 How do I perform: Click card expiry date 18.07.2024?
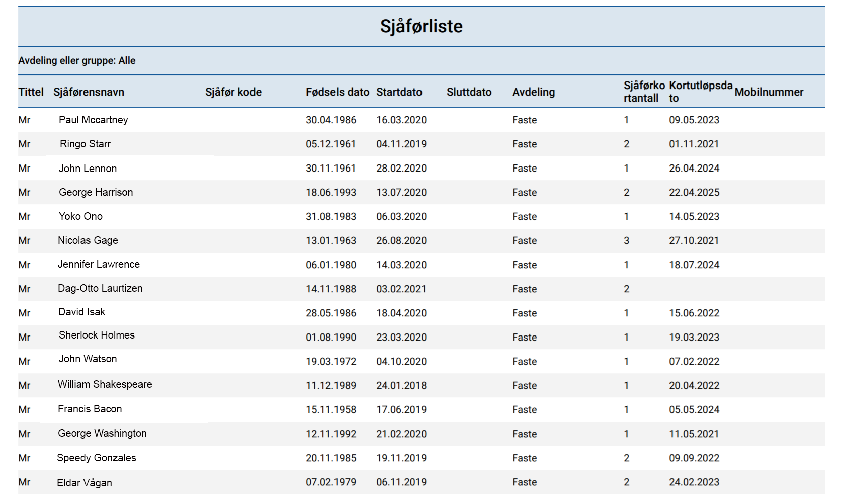pos(694,265)
